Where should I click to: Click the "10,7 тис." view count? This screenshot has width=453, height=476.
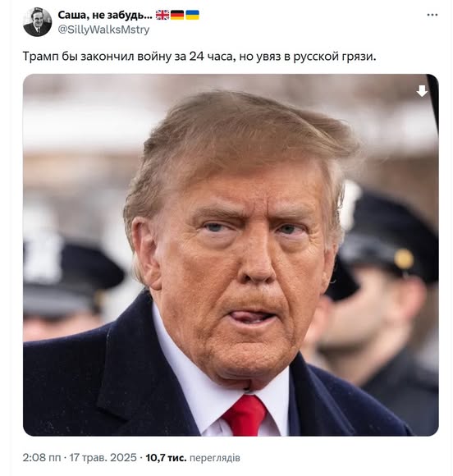point(166,457)
